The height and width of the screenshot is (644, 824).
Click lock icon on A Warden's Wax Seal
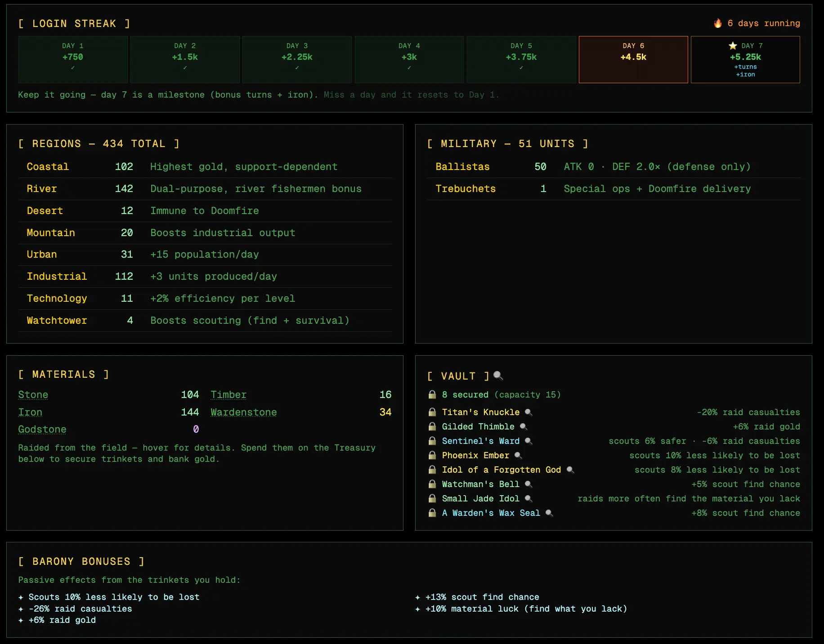(432, 513)
